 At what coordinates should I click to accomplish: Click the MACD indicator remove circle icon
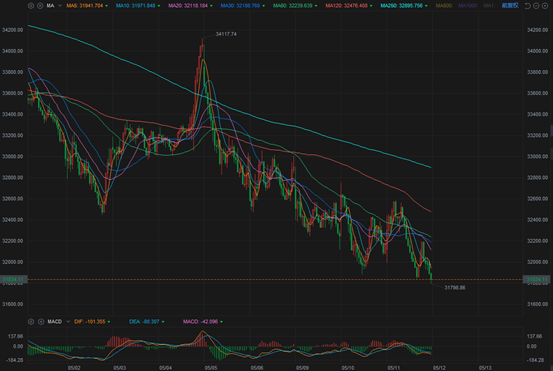[x=41, y=322]
